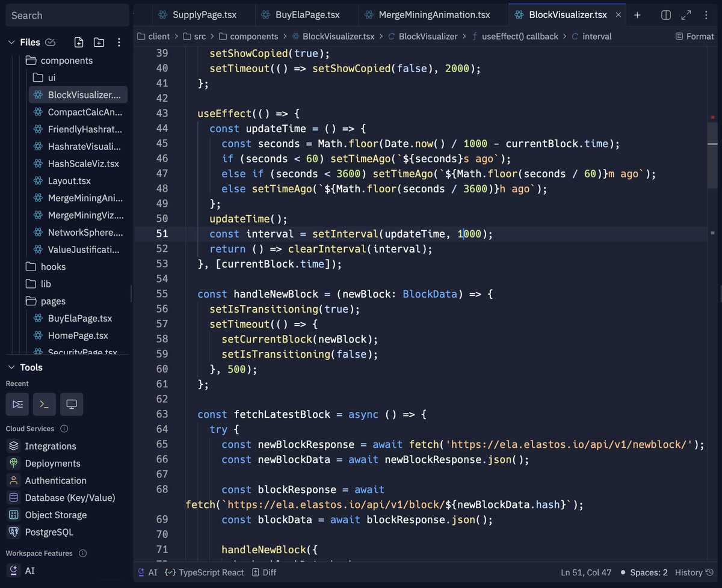Open the editor pane three-dot menu
The image size is (722, 588).
click(x=706, y=15)
